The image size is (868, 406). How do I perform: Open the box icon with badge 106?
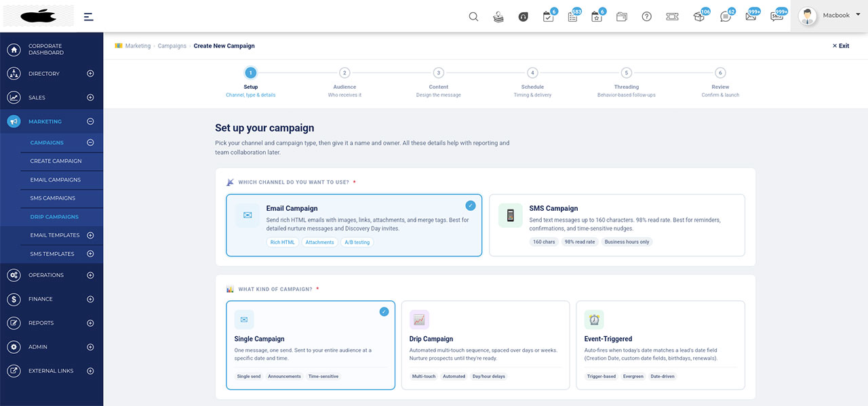pos(699,17)
